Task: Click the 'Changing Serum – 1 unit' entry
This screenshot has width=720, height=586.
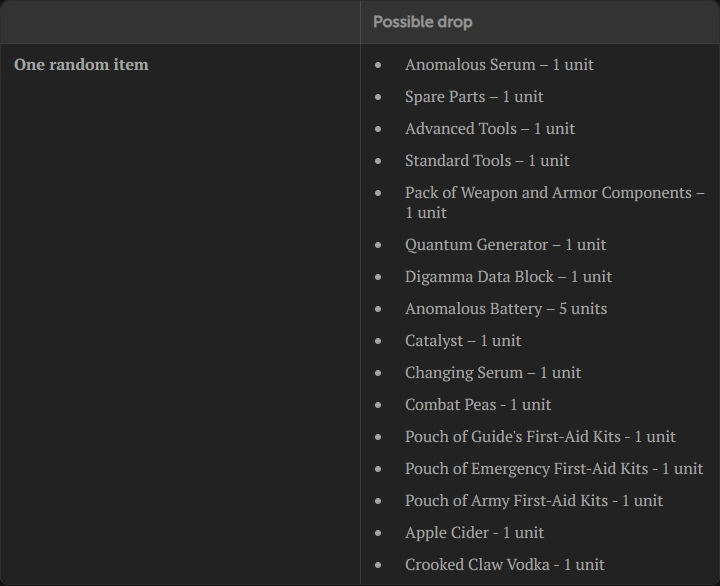Action: click(492, 373)
